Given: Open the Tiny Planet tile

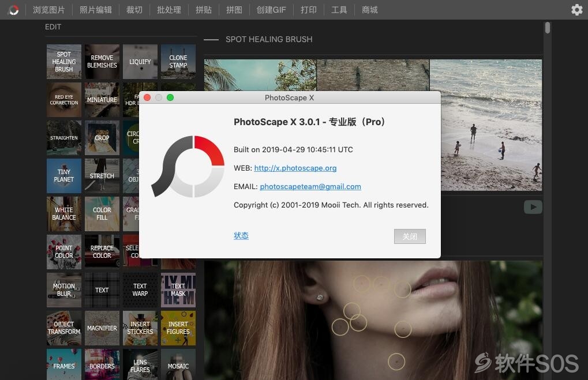Looking at the screenshot, I should point(63,176).
